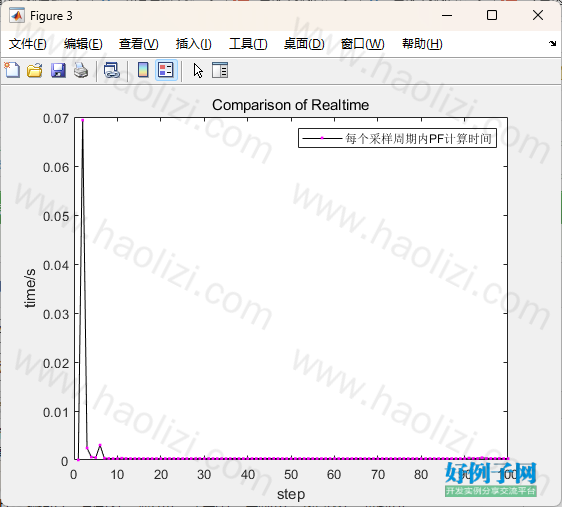562x507 pixels.
Task: Click the 'Figure 3' window title text
Action: pos(51,16)
